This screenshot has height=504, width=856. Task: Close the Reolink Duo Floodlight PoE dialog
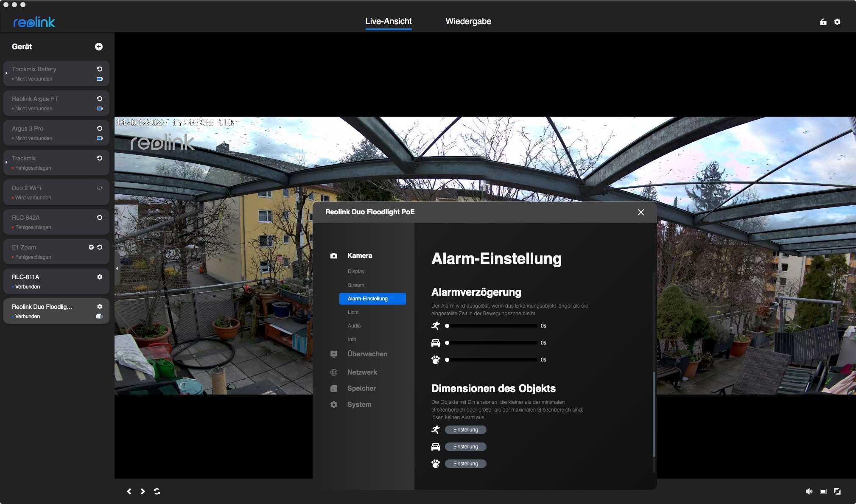tap(641, 212)
